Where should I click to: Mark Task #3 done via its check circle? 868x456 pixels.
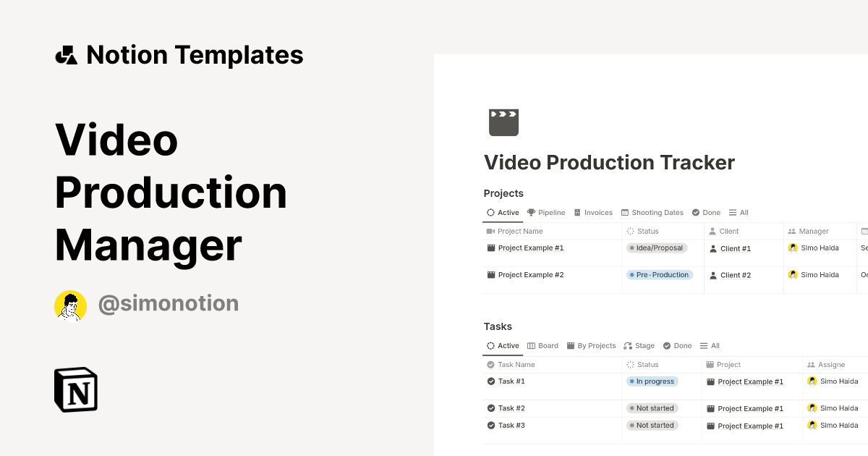pyautogui.click(x=490, y=426)
